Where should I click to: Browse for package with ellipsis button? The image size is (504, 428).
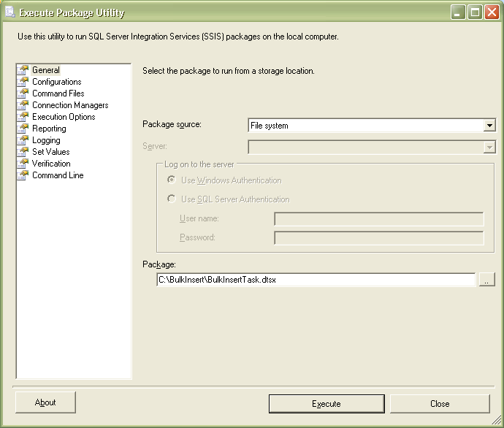[487, 279]
